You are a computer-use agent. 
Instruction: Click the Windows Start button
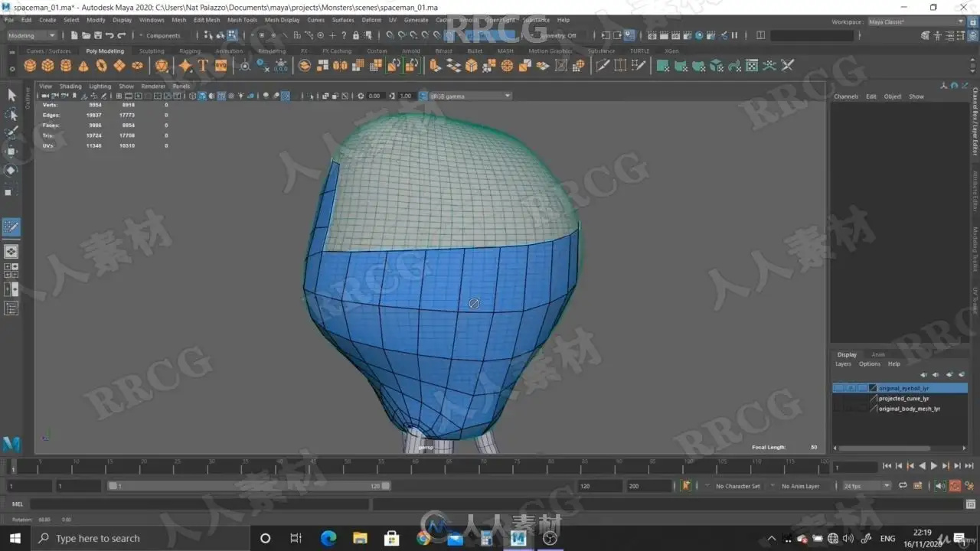[x=15, y=538]
